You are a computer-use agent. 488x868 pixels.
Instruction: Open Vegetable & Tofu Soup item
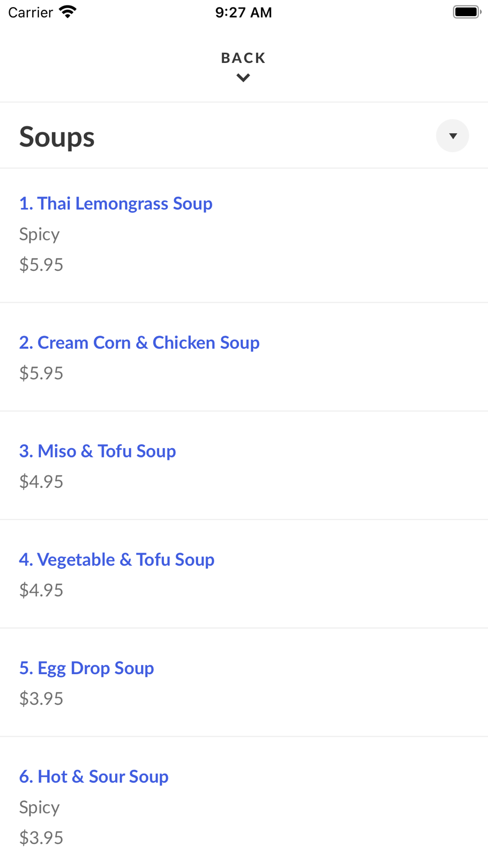[x=117, y=559]
